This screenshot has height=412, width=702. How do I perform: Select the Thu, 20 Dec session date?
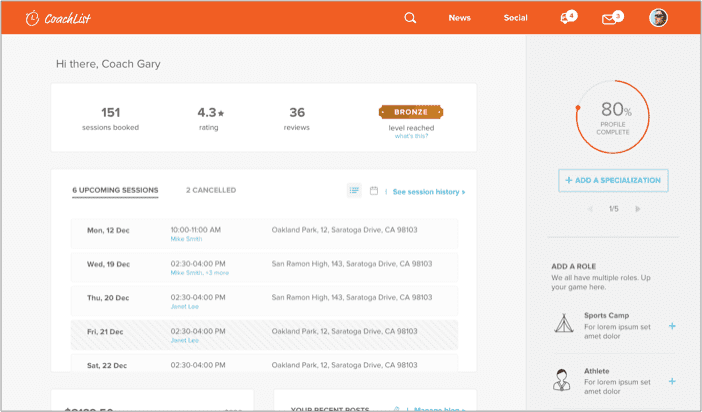coord(108,298)
